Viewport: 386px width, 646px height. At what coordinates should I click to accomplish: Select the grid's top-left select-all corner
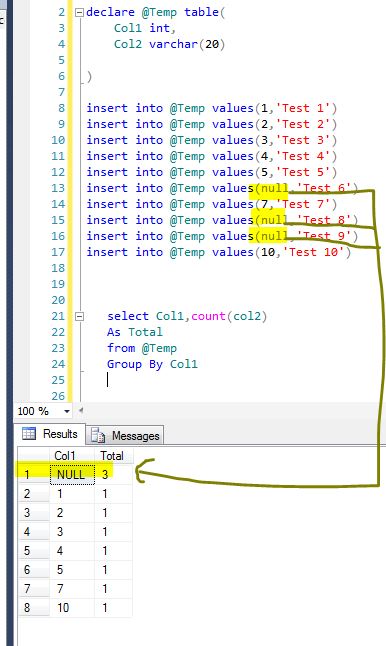(33, 456)
